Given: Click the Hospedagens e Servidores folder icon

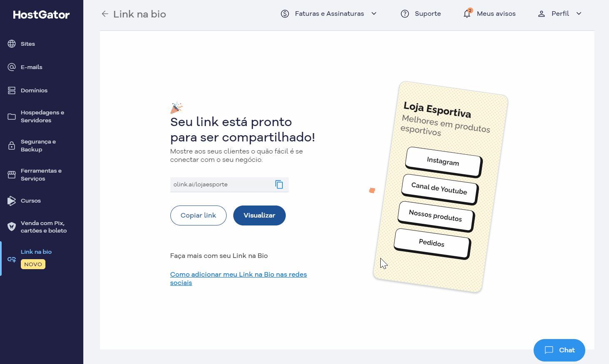Looking at the screenshot, I should (x=12, y=116).
